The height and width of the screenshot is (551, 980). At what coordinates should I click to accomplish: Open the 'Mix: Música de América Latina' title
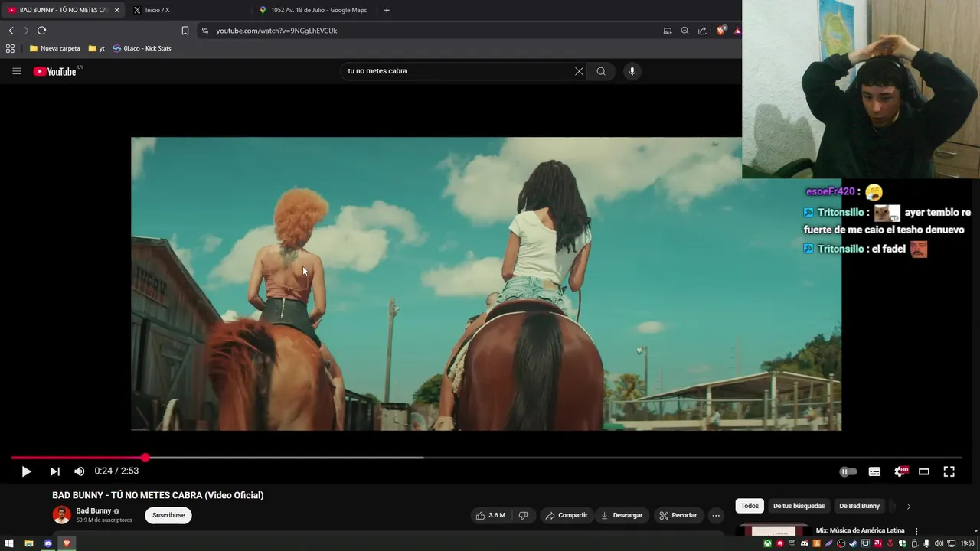[860, 530]
